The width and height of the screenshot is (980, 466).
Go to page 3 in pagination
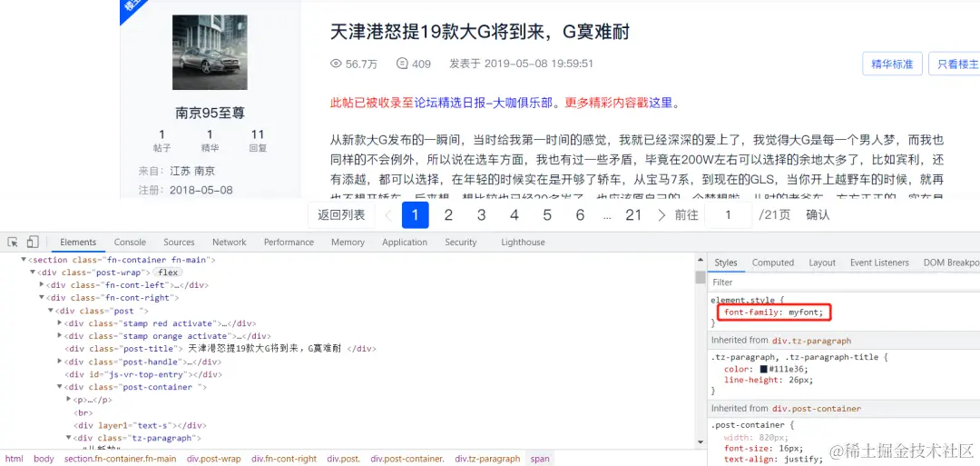tap(481, 215)
